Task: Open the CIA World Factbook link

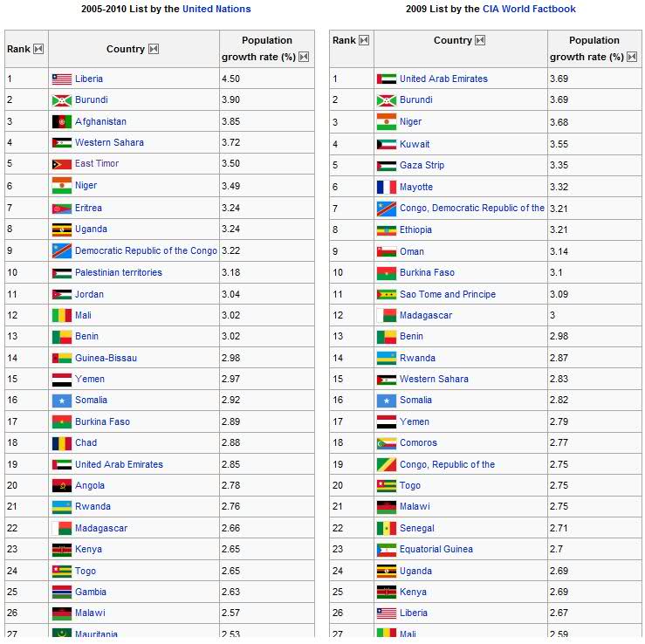Action: (x=529, y=9)
